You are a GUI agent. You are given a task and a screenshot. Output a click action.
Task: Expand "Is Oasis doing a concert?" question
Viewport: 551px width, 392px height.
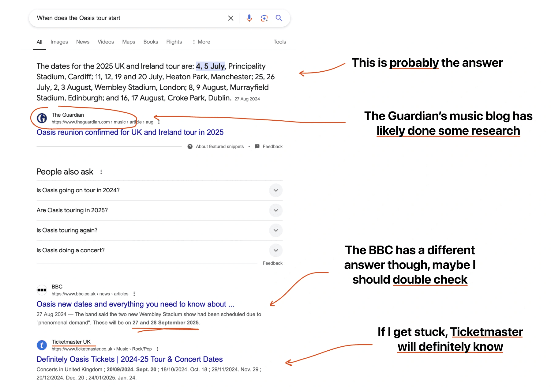[x=159, y=251]
